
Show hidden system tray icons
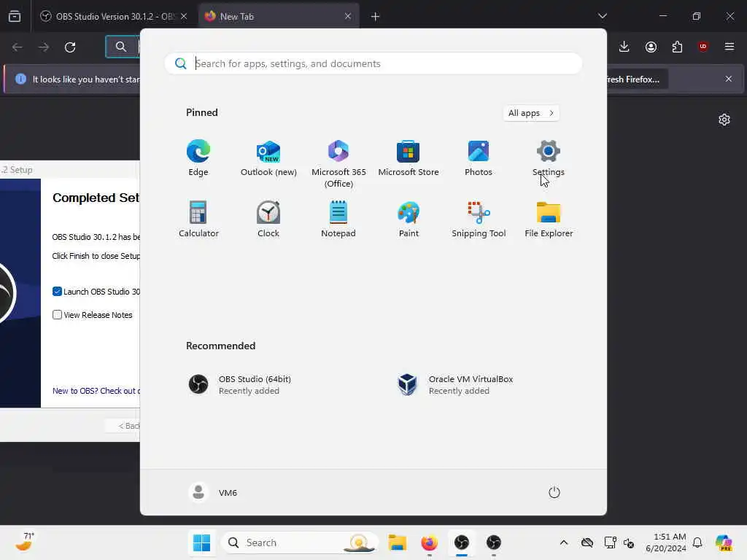(564, 542)
